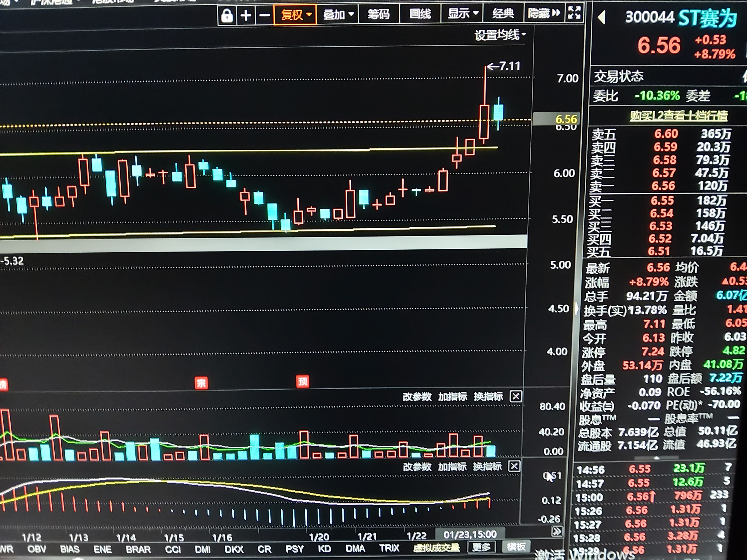
Task: Click the back arrow beside stock code 300044
Action: [x=602, y=17]
